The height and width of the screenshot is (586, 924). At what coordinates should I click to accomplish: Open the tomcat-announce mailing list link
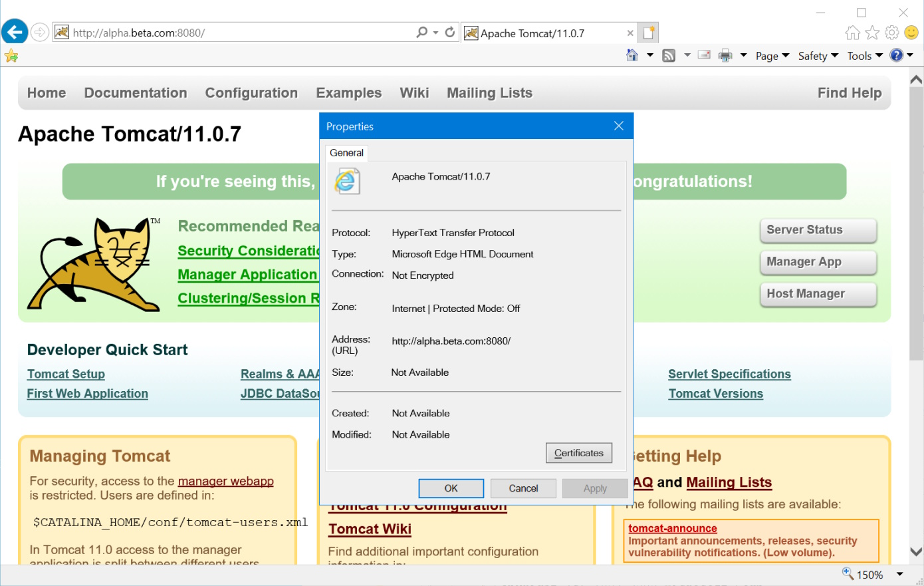click(x=673, y=528)
